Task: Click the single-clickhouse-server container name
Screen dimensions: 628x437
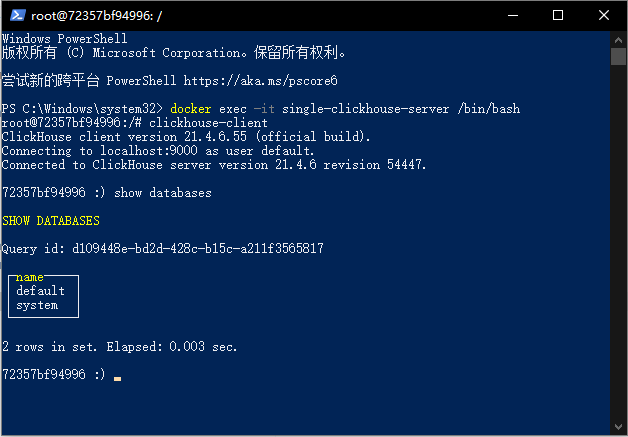Action: coord(366,109)
